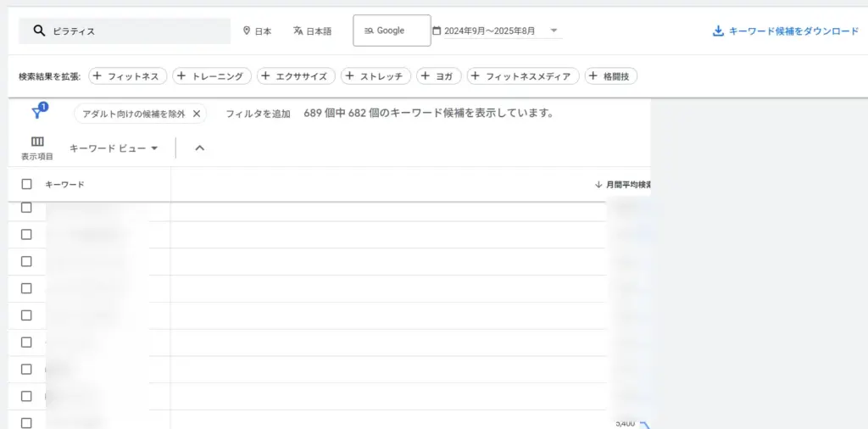
Task: Click download icon for keyword candidates
Action: coord(718,31)
